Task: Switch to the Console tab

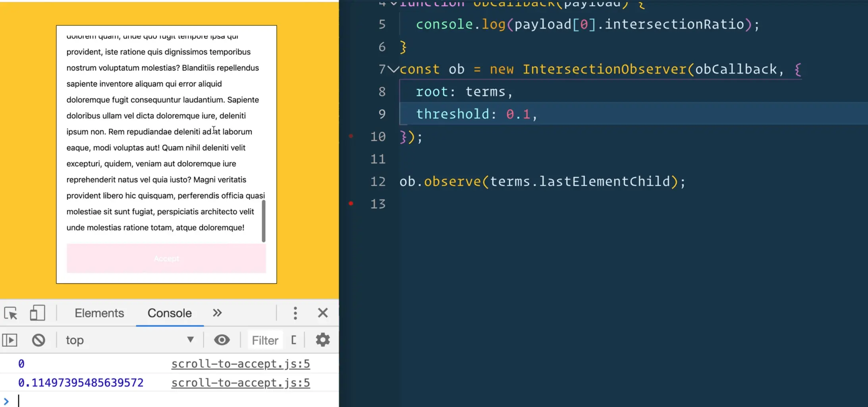Action: pyautogui.click(x=170, y=313)
